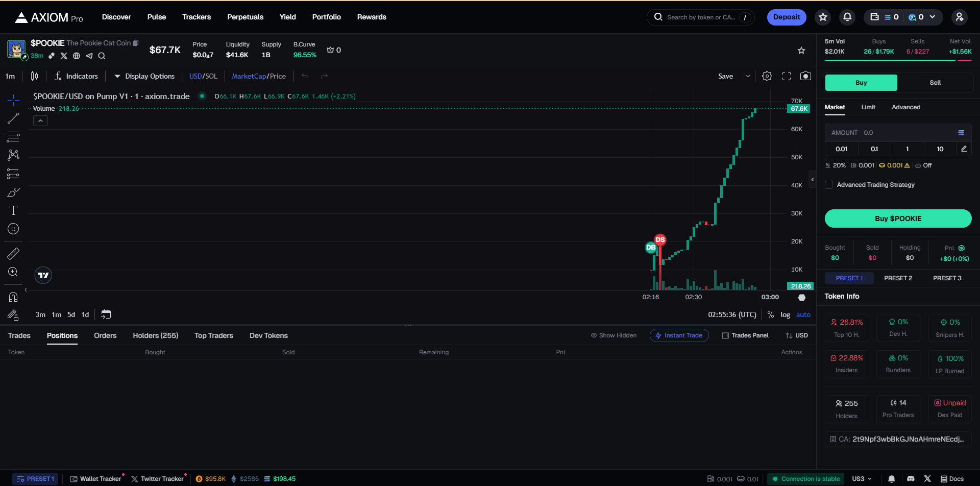This screenshot has height=486, width=980.
Task: Toggle MarketCap/Price display
Action: [x=259, y=76]
